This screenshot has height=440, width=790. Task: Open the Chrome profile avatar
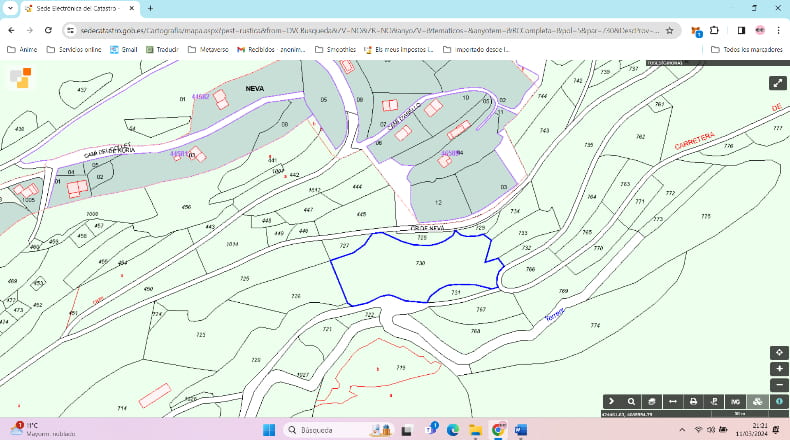(760, 30)
